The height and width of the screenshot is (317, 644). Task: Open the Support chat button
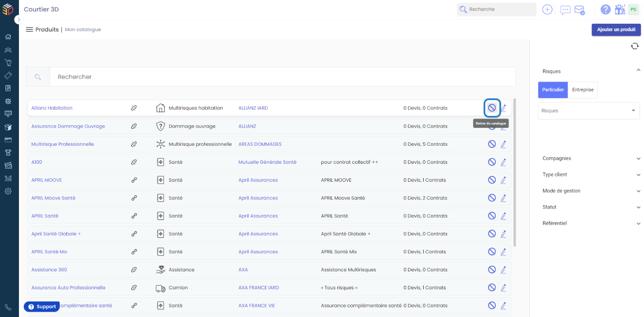coord(42,306)
